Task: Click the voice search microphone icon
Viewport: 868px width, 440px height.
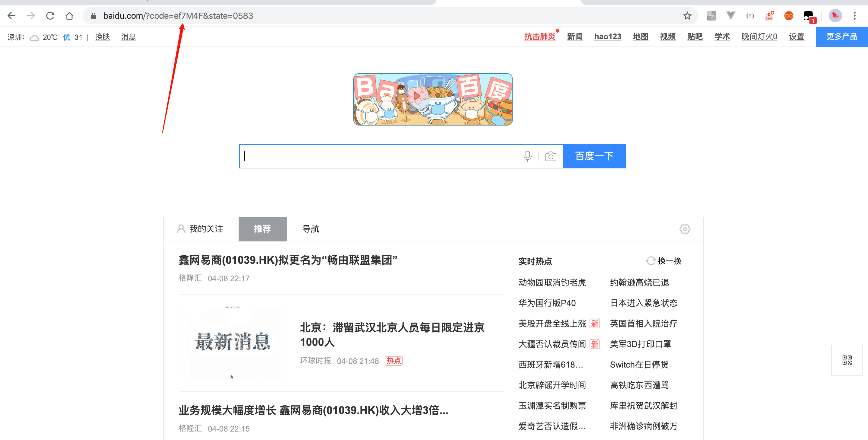Action: coord(527,156)
